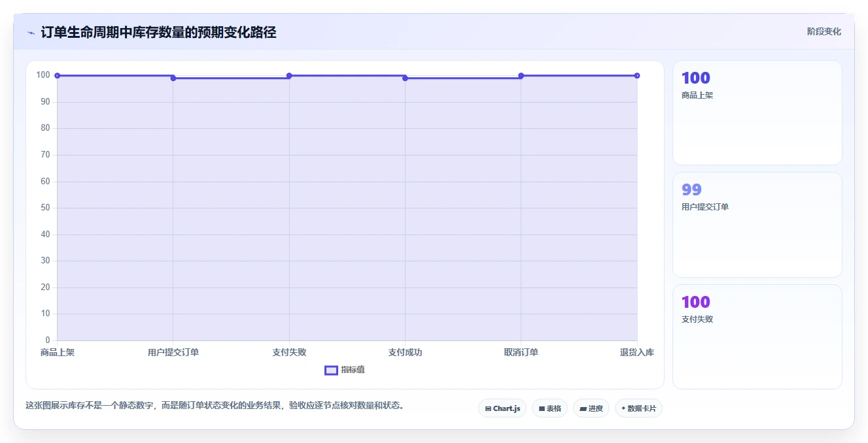Click the data point above 用户提交订单
Viewport: 868px width, 443px height.
[x=173, y=78]
